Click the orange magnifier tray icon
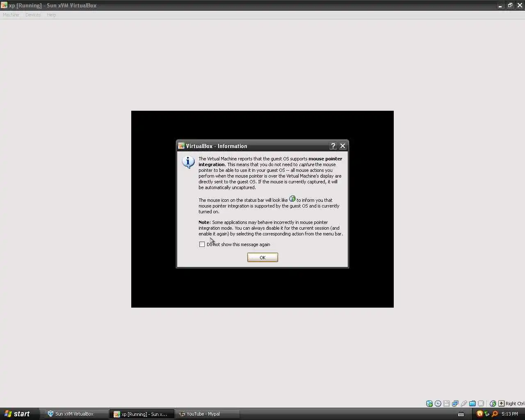 (495, 413)
